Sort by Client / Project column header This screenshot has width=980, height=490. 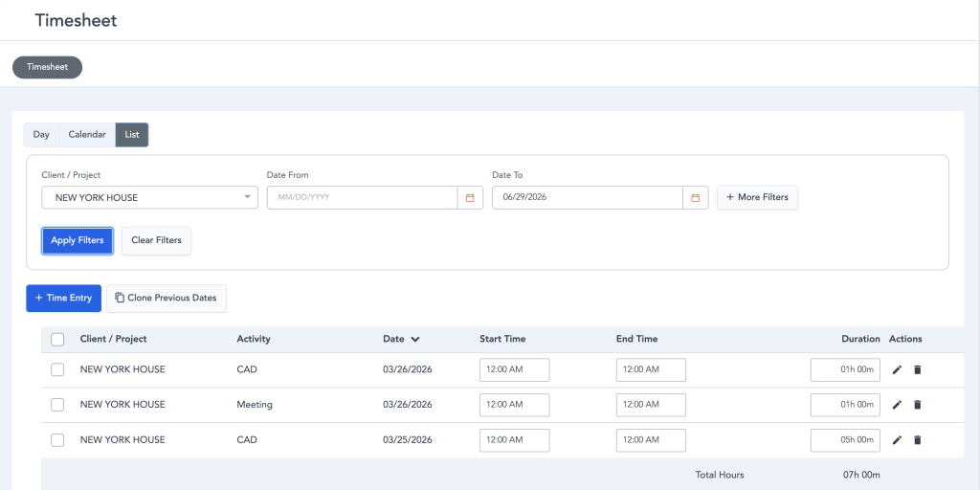click(113, 339)
